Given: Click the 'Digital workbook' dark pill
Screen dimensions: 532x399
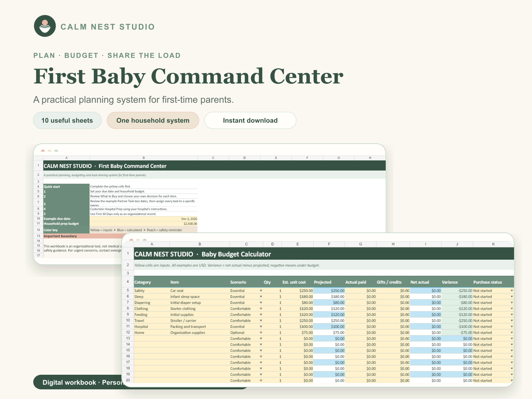Looking at the screenshot, I should point(78,382).
